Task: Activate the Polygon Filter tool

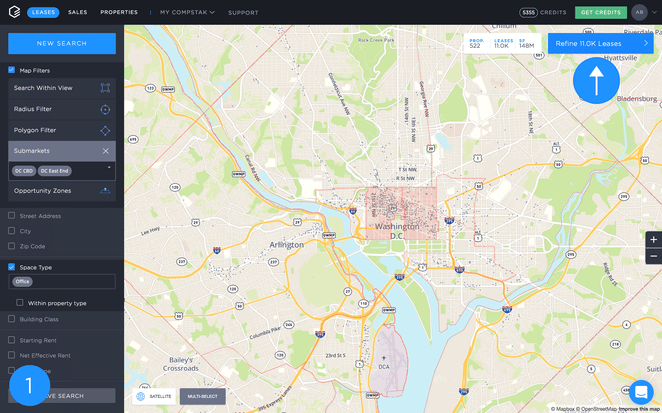Action: tap(62, 130)
